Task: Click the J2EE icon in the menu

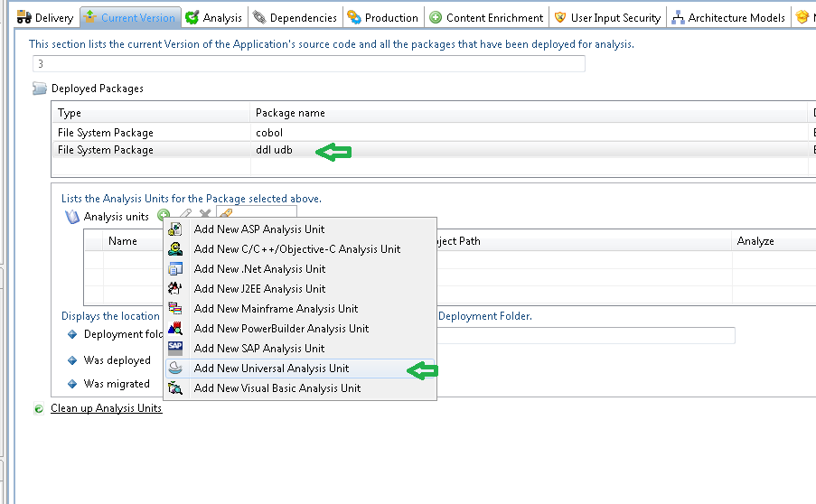Action: point(175,289)
